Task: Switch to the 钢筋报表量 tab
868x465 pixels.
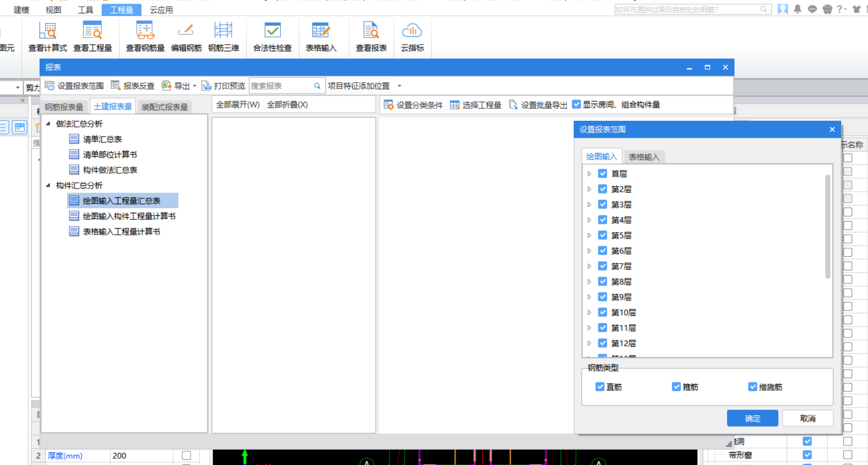Action: [64, 107]
